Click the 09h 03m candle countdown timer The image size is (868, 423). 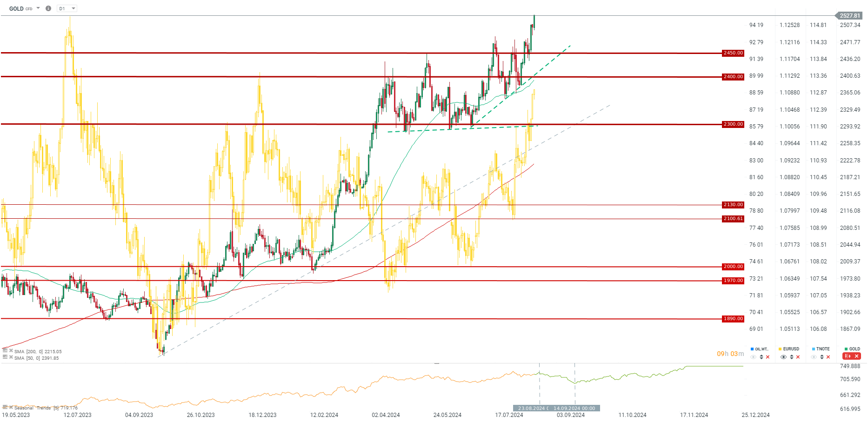tap(730, 354)
